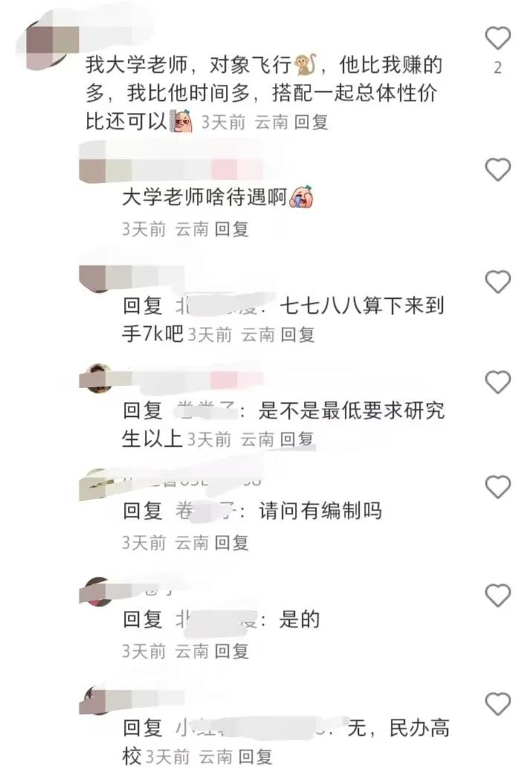Open avatar of the 是的 commenter
Image resolution: width=532 pixels, height=767 pixels.
[99, 591]
